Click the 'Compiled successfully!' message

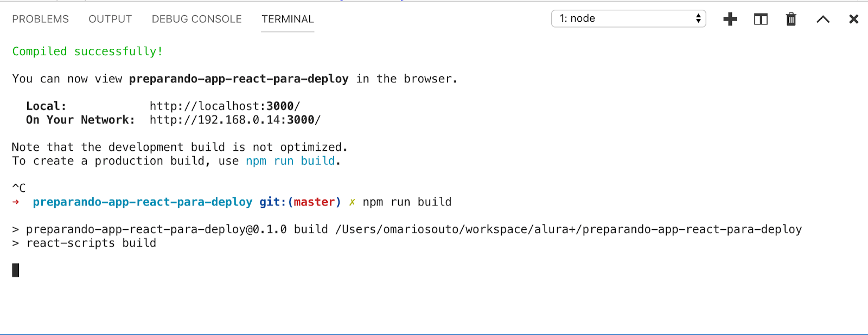click(87, 51)
